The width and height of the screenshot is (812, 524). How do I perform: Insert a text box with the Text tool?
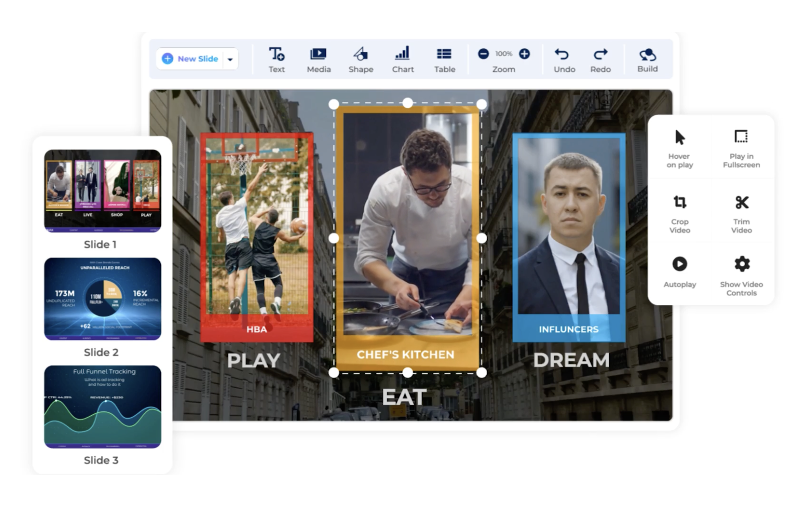click(x=277, y=58)
